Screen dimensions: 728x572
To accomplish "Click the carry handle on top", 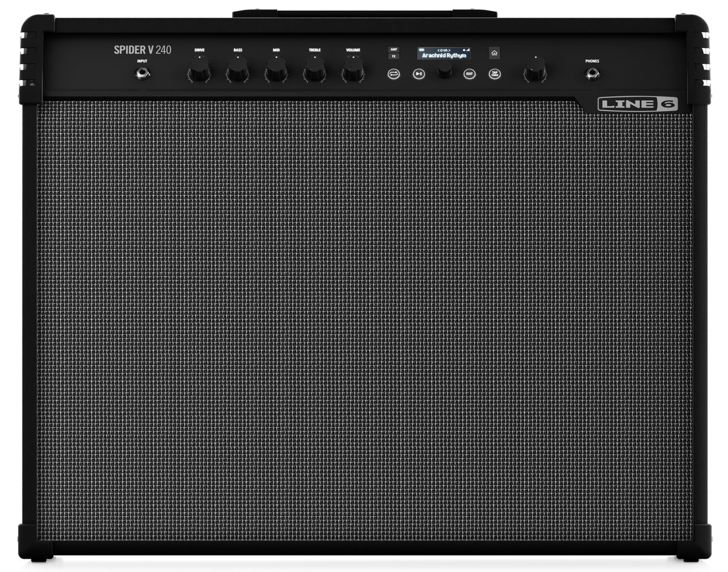I will tap(364, 13).
